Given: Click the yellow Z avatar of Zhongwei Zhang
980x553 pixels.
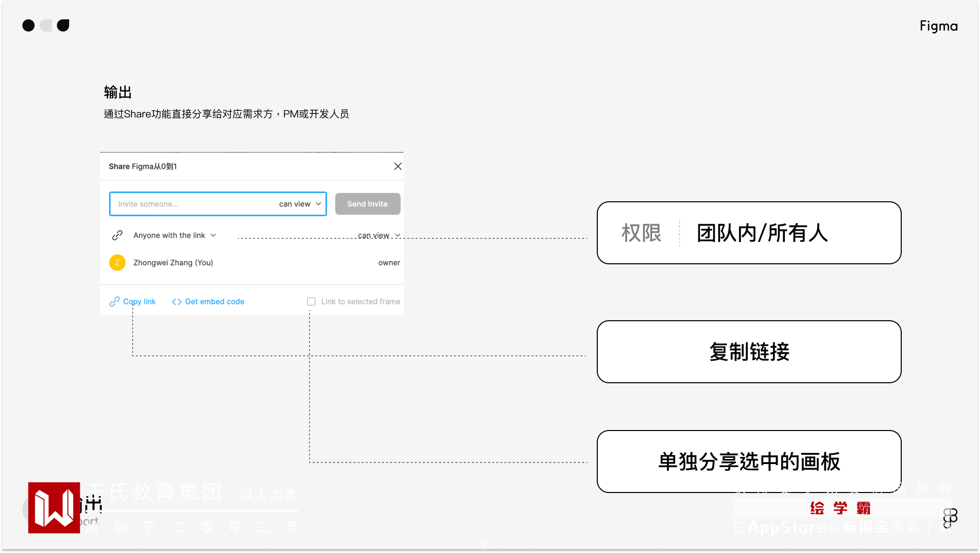Looking at the screenshot, I should click(117, 263).
